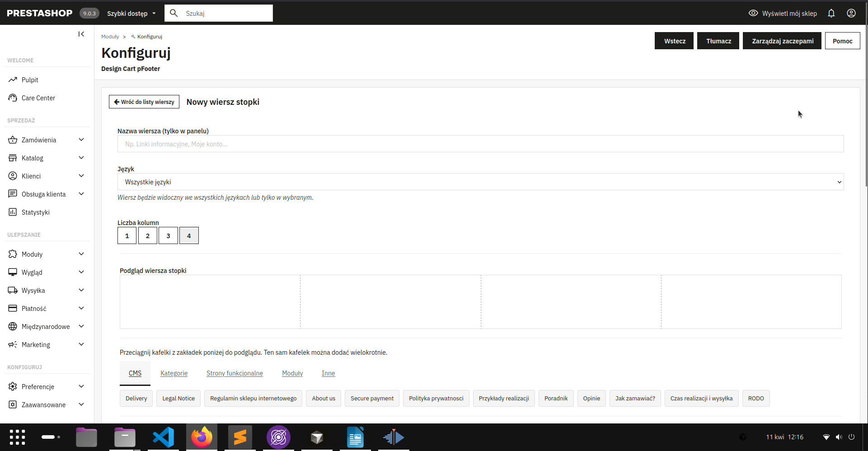Open LibreOffice Writer from taskbar
The image size is (868, 451).
pos(355,437)
